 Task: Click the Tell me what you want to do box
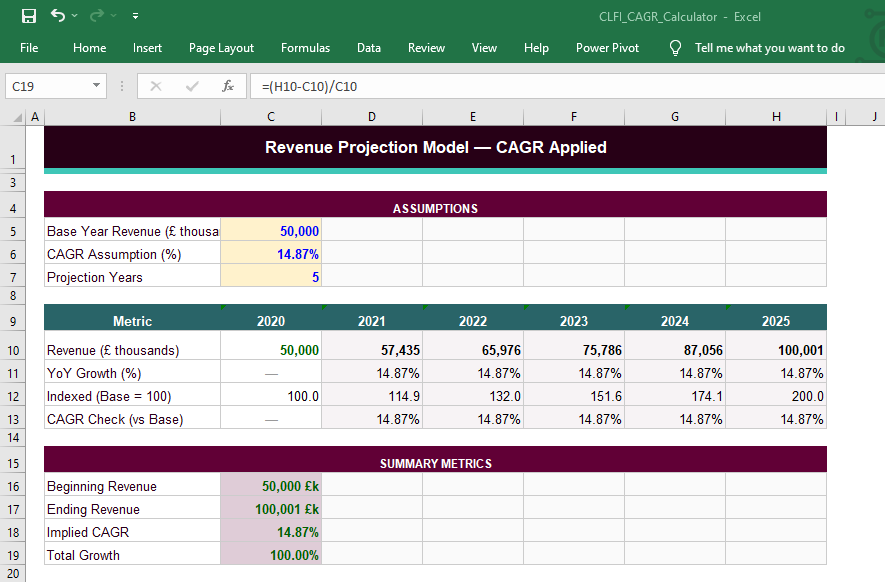pyautogui.click(x=769, y=47)
